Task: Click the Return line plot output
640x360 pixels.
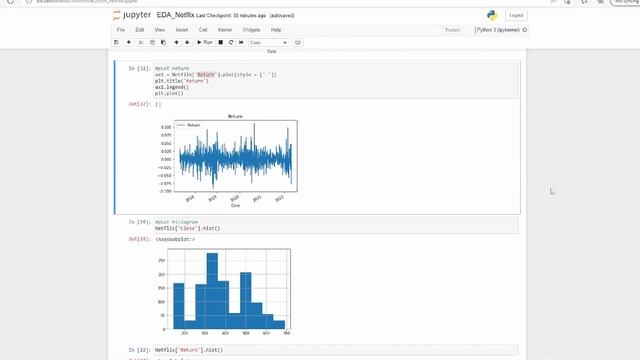Action: (x=229, y=160)
